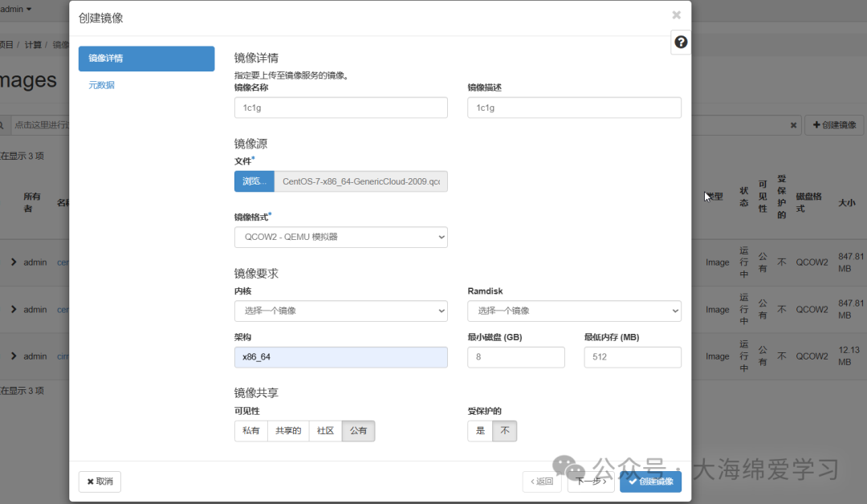867x504 pixels.
Task: Open the help icon on the Create Image dialog
Action: point(680,42)
